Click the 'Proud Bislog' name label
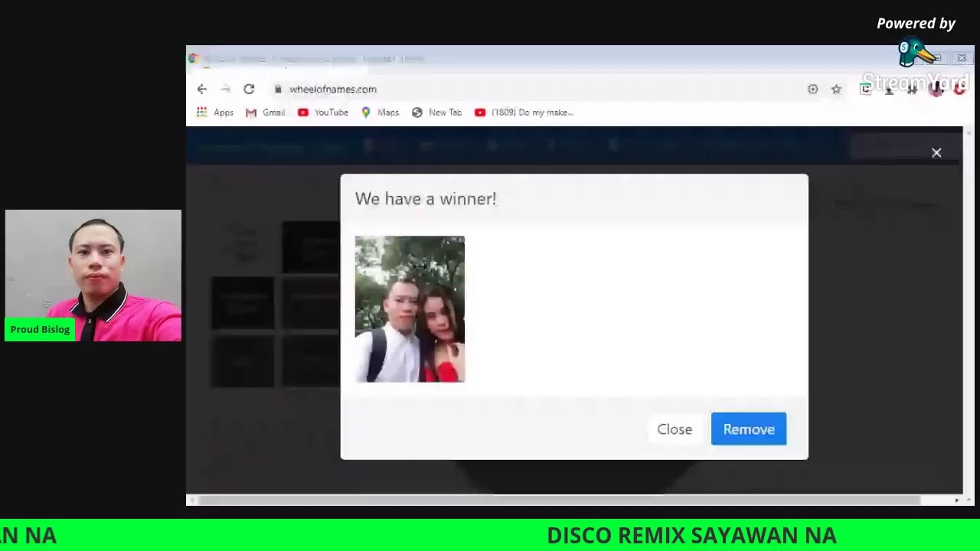Screen dimensions: 980x551 click(x=40, y=330)
